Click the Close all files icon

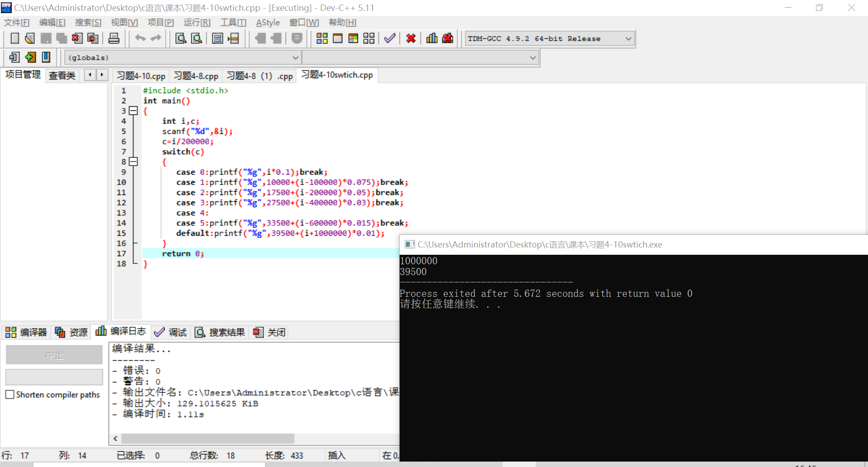pos(93,38)
